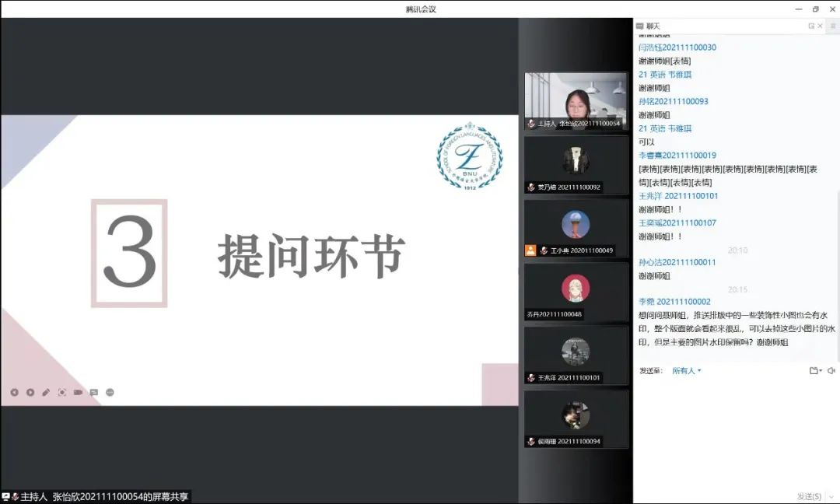Select host 张怡欣 video thumbnail
The height and width of the screenshot is (504, 840).
(x=576, y=101)
